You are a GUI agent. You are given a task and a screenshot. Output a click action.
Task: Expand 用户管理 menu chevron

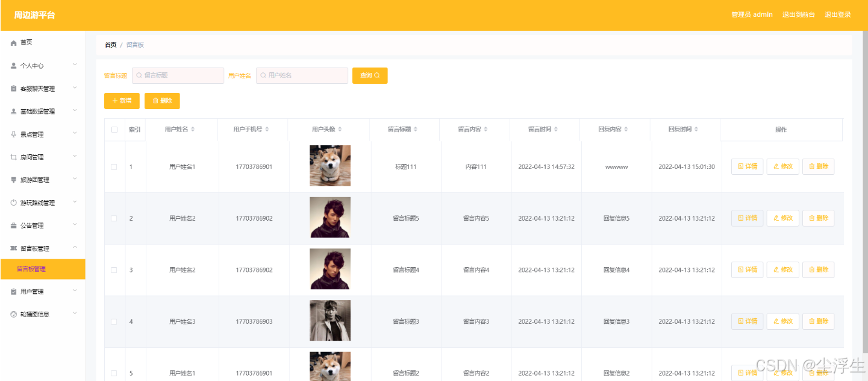coord(75,291)
